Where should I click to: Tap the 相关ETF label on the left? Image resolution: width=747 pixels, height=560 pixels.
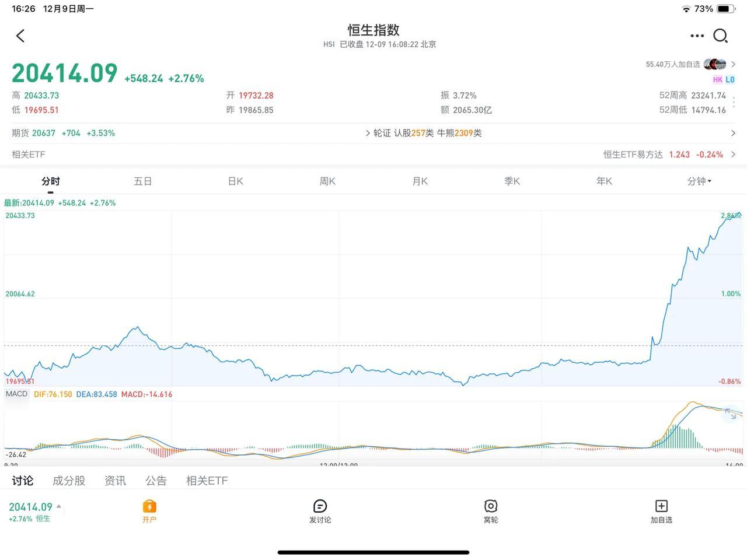coord(29,155)
